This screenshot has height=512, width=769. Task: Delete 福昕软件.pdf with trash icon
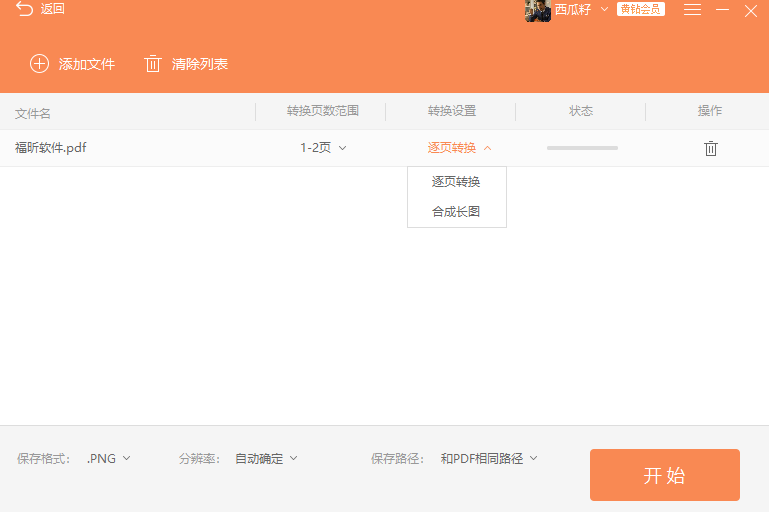[711, 148]
